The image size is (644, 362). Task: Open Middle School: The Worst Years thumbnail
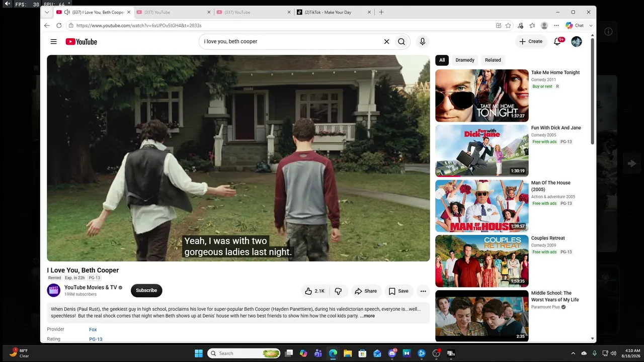[482, 316]
